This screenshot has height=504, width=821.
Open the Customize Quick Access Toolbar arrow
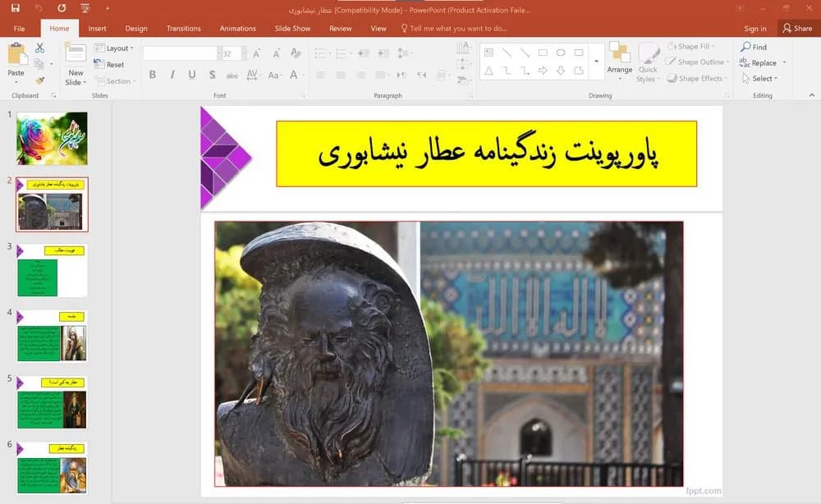(x=108, y=8)
